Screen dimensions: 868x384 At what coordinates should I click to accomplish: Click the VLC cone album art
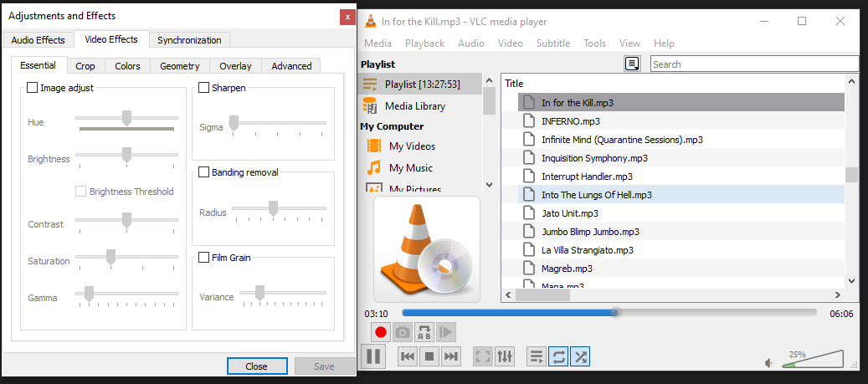pyautogui.click(x=427, y=249)
